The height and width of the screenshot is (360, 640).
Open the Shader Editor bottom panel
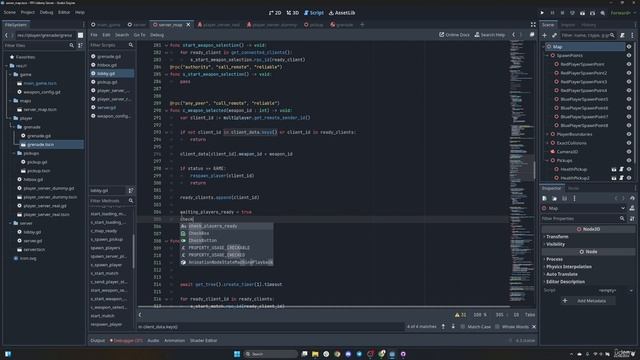coord(203,340)
